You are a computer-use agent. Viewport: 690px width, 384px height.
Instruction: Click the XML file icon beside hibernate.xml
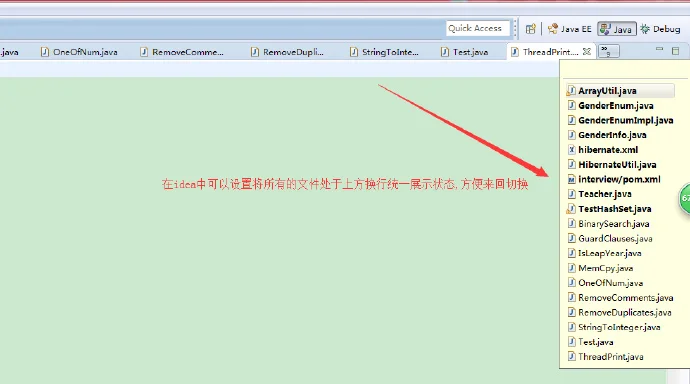571,150
